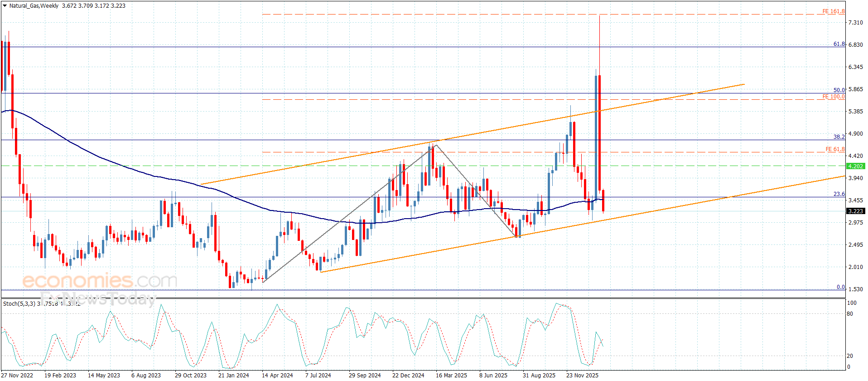868x381 pixels.
Task: Click the black 3.223 current price tag
Action: [x=855, y=211]
